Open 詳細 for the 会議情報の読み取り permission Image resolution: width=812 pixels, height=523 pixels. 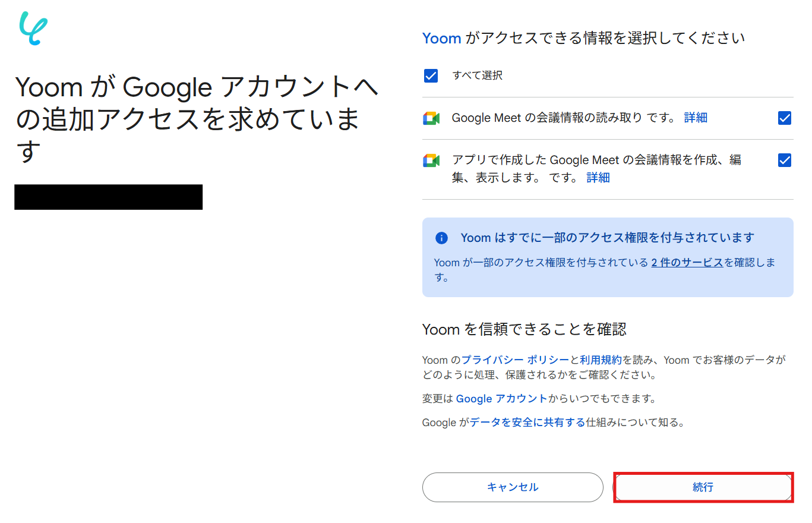tap(696, 118)
